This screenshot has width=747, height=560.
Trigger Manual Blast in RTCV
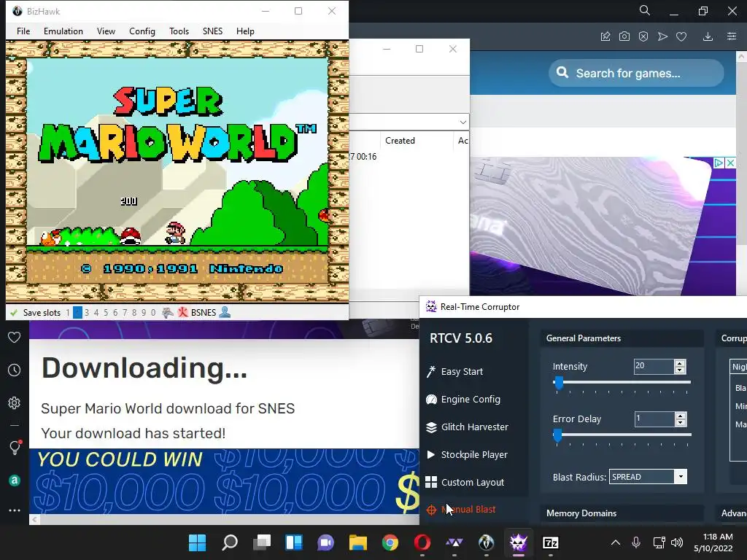[x=468, y=510]
